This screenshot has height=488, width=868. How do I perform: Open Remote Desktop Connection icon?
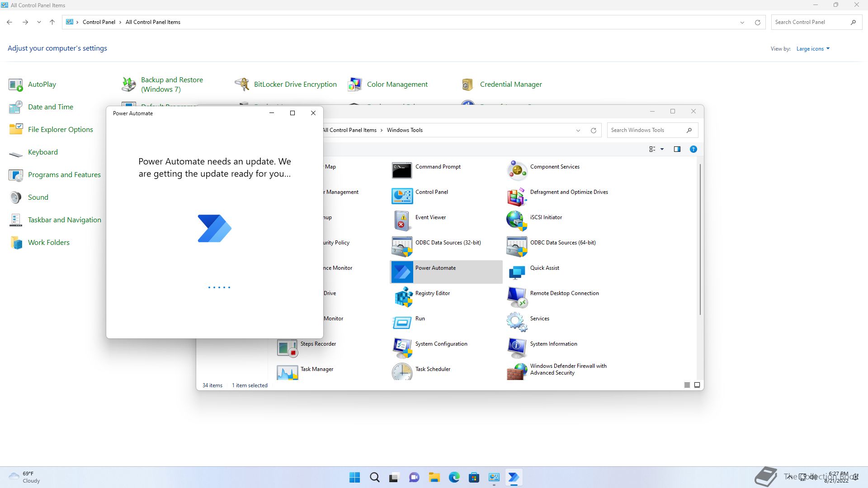(x=517, y=297)
